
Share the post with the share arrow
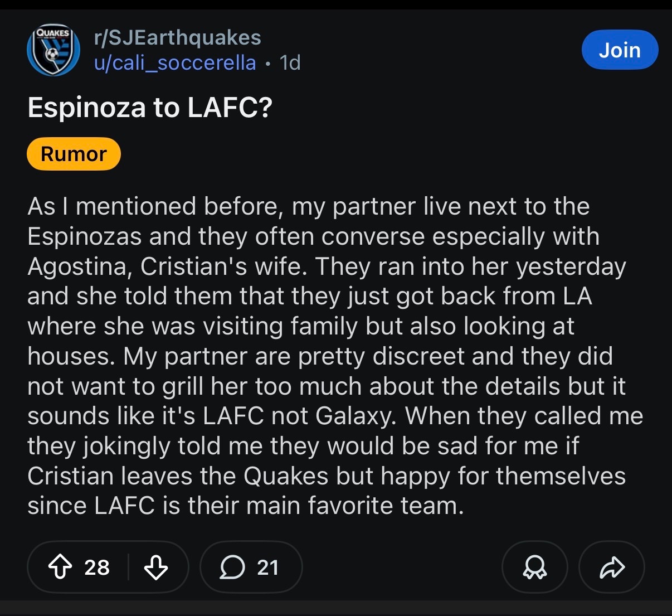(612, 568)
